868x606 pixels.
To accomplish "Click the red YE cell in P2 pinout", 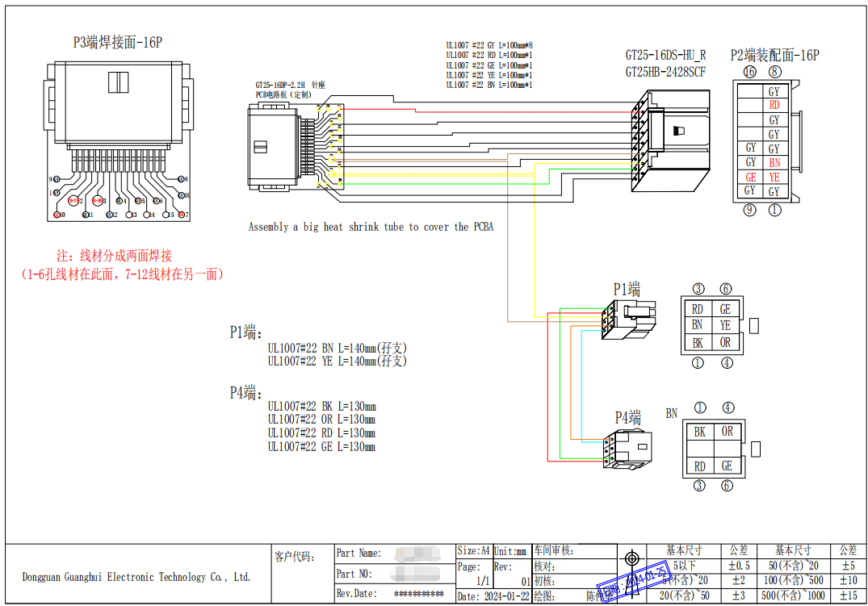I will click(774, 178).
